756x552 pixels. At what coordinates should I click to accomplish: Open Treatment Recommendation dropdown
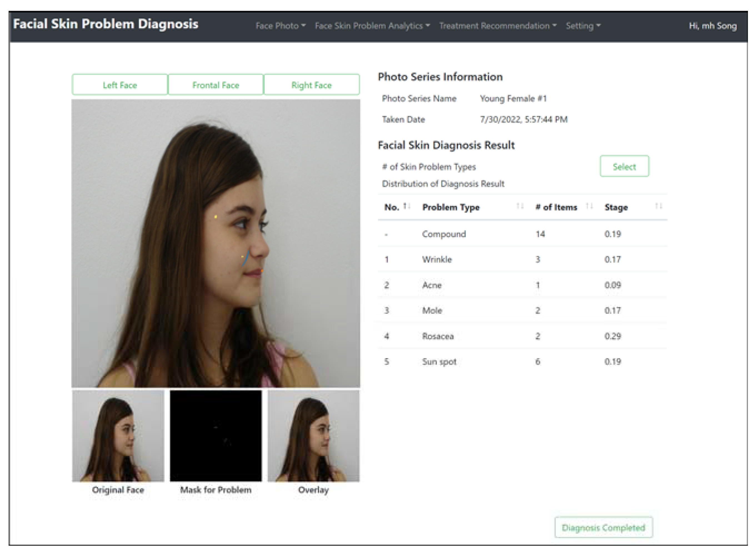tap(498, 26)
